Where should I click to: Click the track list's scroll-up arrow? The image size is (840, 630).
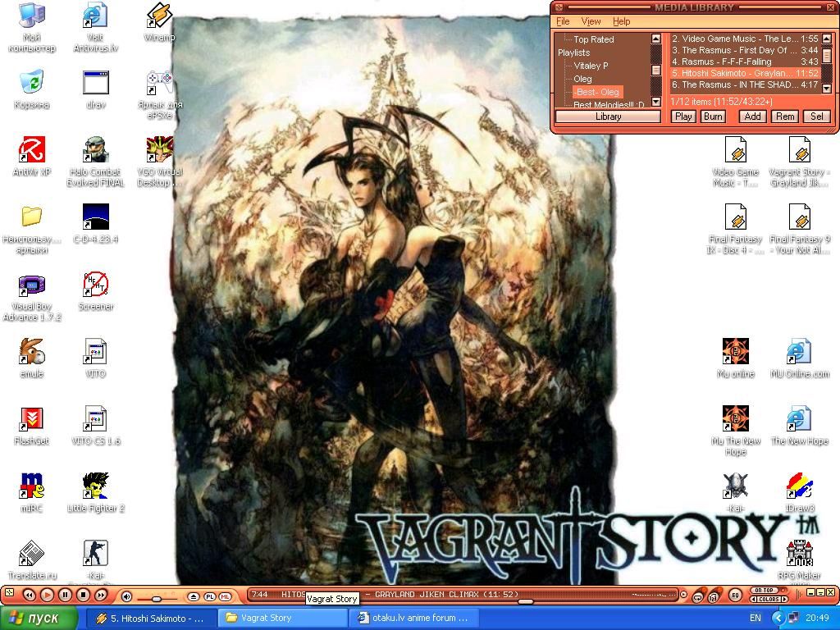[827, 39]
